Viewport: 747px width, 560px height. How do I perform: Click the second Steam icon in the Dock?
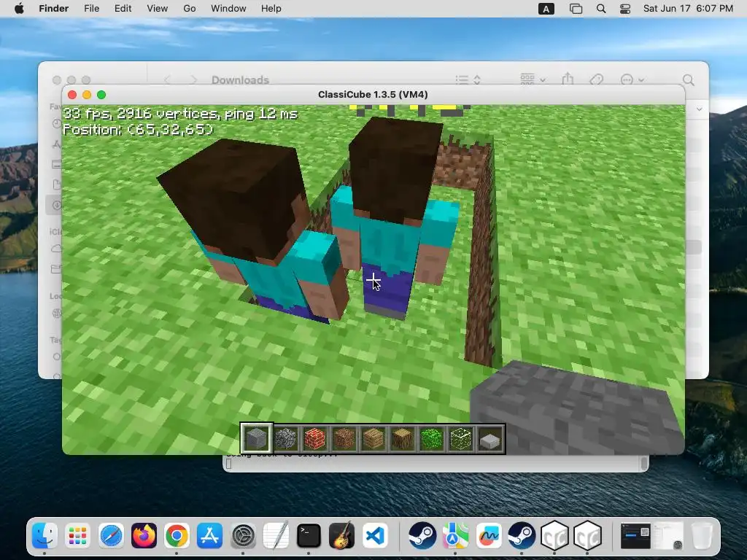[522, 536]
